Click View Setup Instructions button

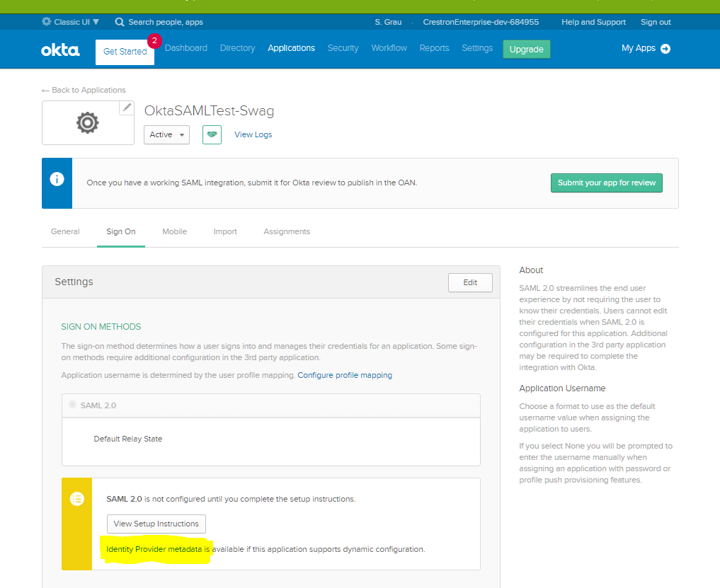tap(156, 524)
